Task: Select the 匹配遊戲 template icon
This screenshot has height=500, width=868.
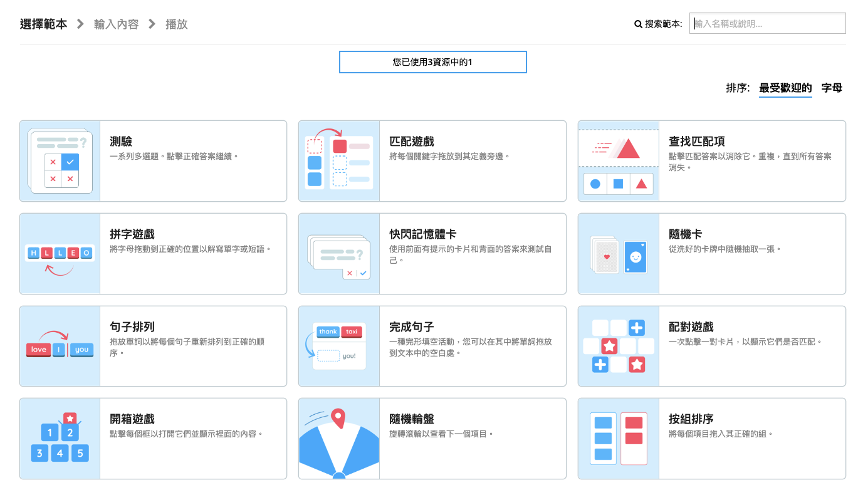Action: click(339, 161)
